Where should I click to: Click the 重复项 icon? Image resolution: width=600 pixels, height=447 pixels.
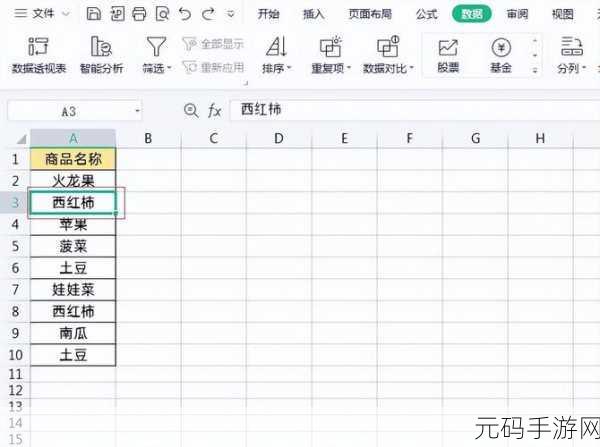click(331, 46)
